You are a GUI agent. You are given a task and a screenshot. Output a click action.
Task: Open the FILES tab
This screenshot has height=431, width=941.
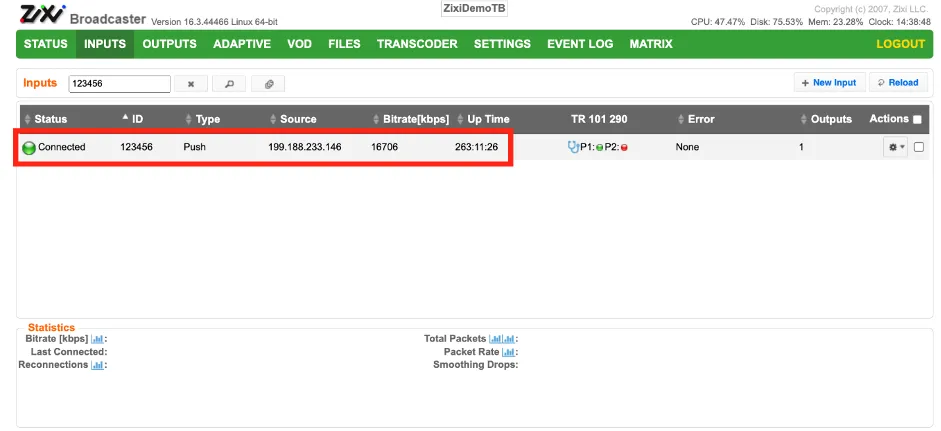(x=344, y=44)
